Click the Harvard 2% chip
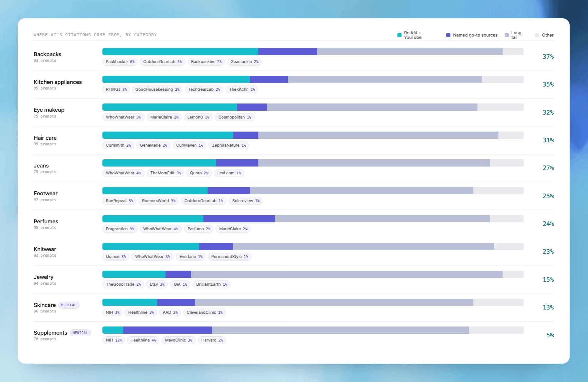The height and width of the screenshot is (382, 588). pyautogui.click(x=212, y=340)
